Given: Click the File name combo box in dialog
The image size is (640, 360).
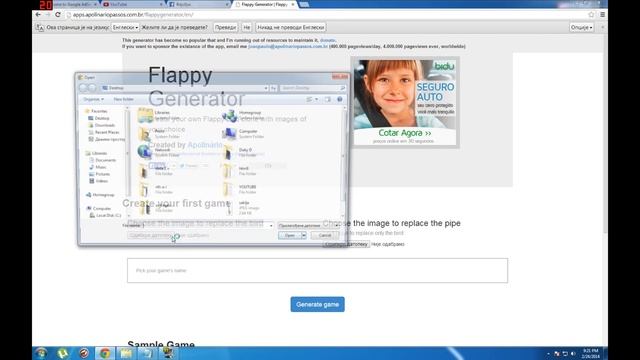Looking at the screenshot, I should click(209, 225).
